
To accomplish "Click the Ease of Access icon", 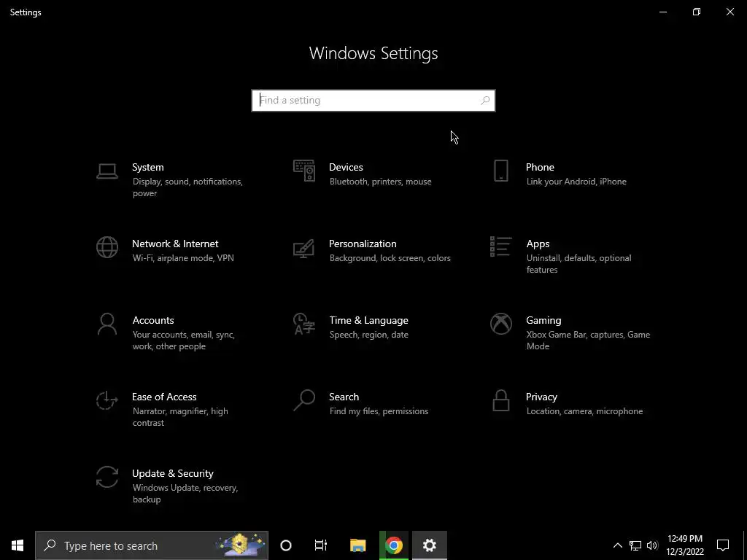I will click(107, 400).
